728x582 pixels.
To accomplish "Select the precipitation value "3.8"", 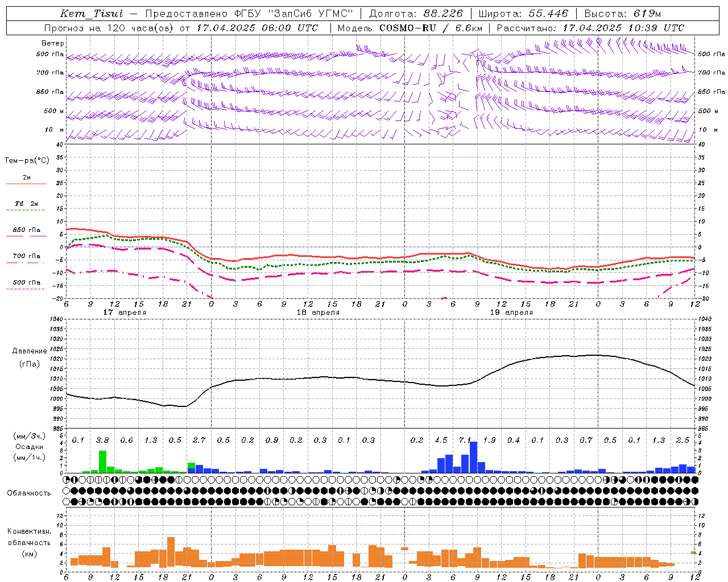I will click(102, 440).
